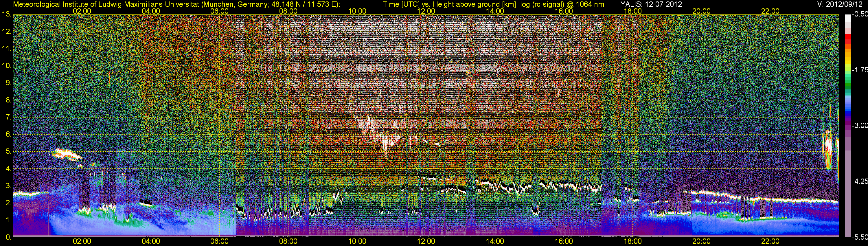Click 10:00 on the top time axis
This screenshot has height=246, width=868.
point(357,11)
